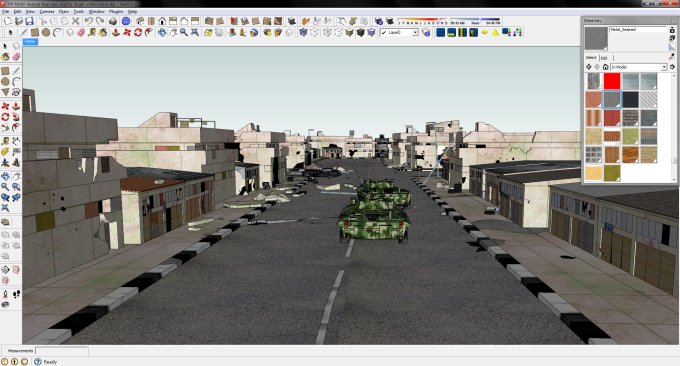Activate Zoom Extents in top toolbar
The height and width of the screenshot is (366, 680).
pyautogui.click(x=195, y=33)
